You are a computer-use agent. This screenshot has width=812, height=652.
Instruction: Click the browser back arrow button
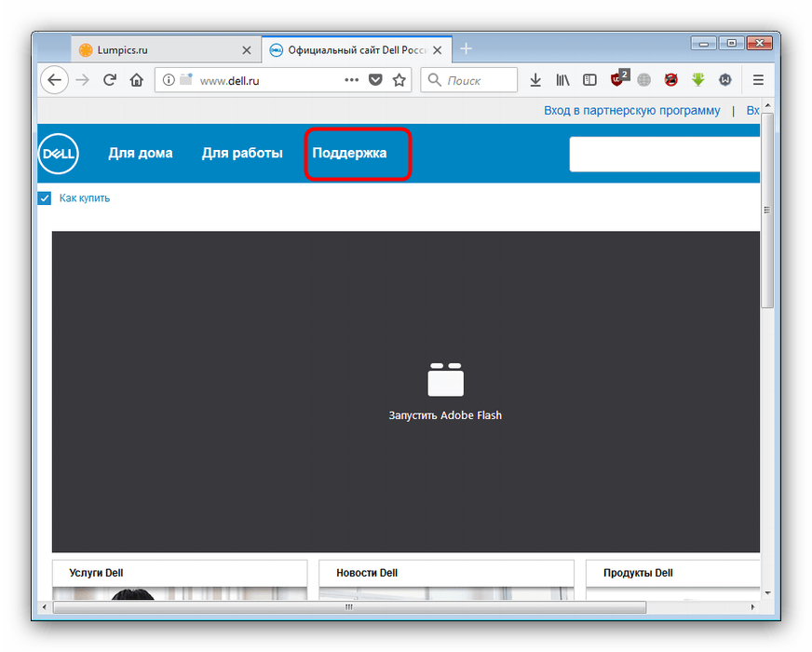point(54,80)
